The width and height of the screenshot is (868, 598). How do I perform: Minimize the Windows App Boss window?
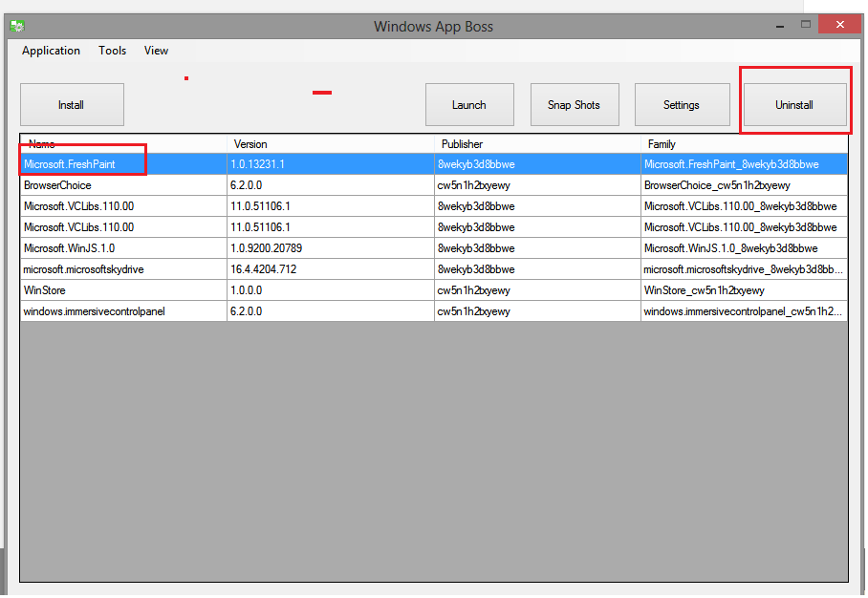(x=780, y=26)
